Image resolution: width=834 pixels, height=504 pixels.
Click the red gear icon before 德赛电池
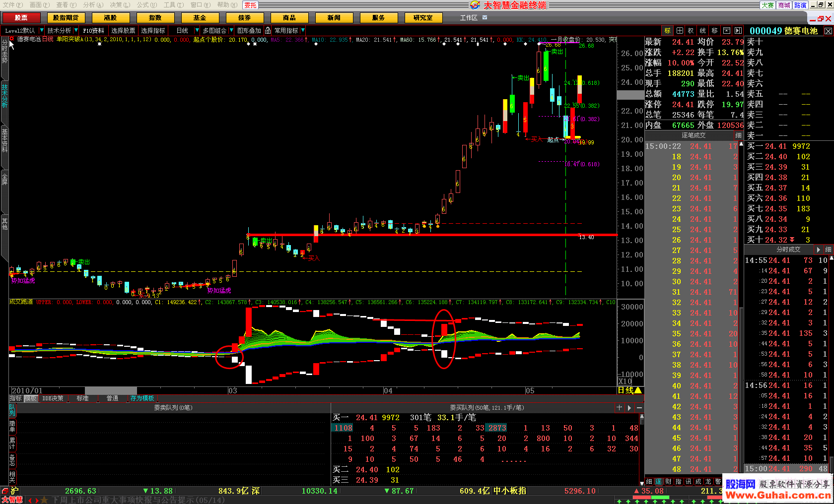coord(12,39)
